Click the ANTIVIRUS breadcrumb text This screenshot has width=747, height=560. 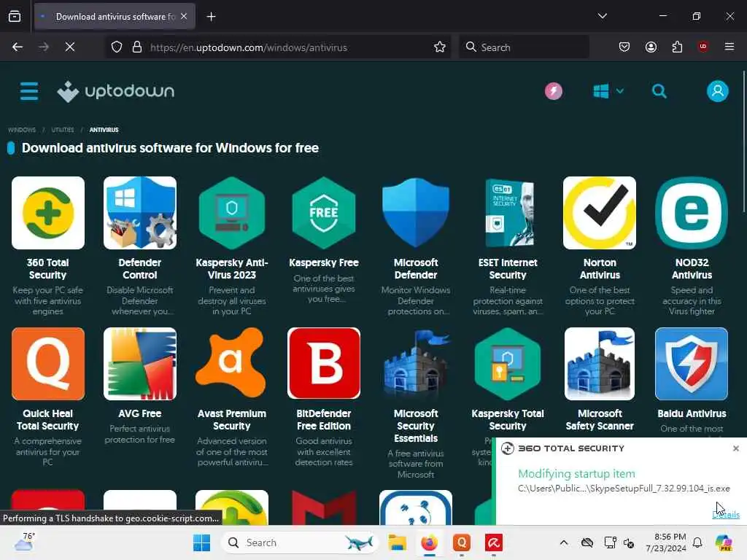pyautogui.click(x=104, y=130)
